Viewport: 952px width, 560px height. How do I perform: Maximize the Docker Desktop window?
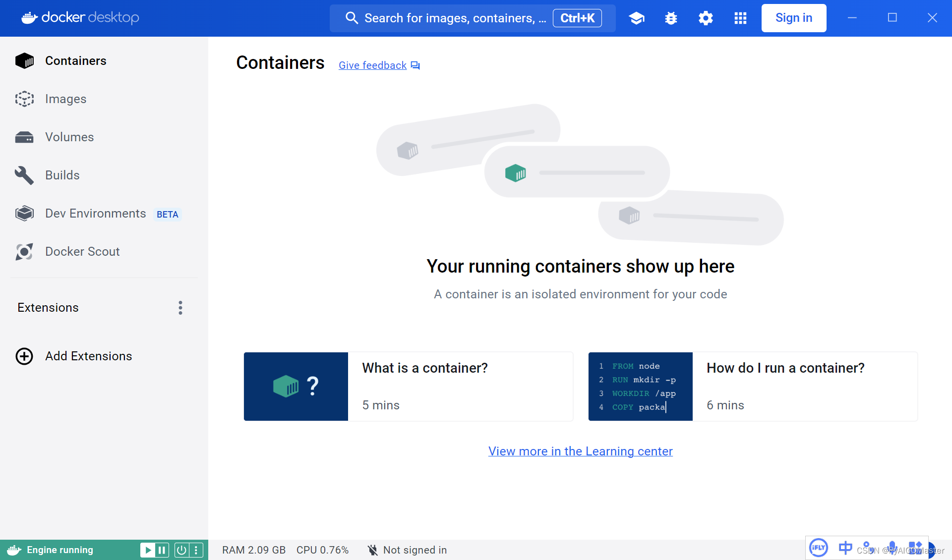pyautogui.click(x=892, y=18)
